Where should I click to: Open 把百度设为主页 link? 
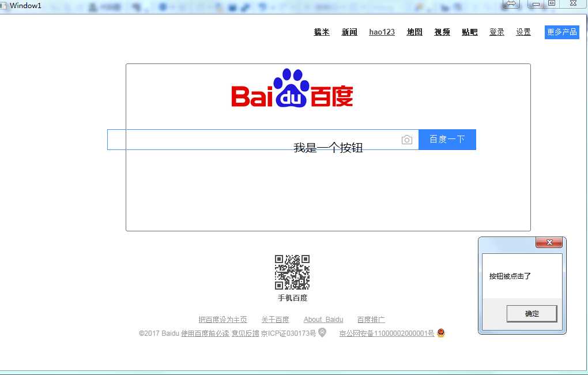[223, 320]
